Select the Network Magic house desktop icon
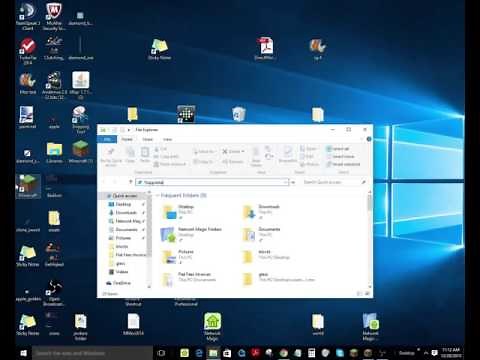The height and width of the screenshot is (360, 480). pyautogui.click(x=212, y=327)
